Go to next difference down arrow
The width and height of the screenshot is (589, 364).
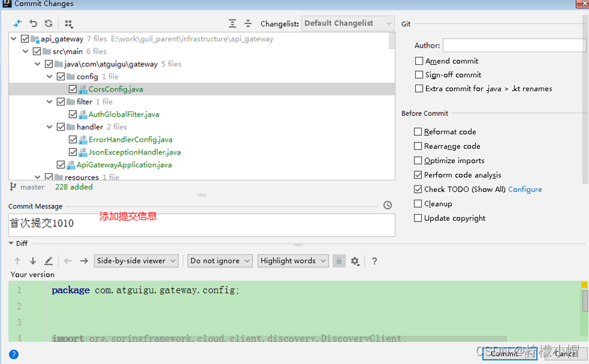point(33,260)
